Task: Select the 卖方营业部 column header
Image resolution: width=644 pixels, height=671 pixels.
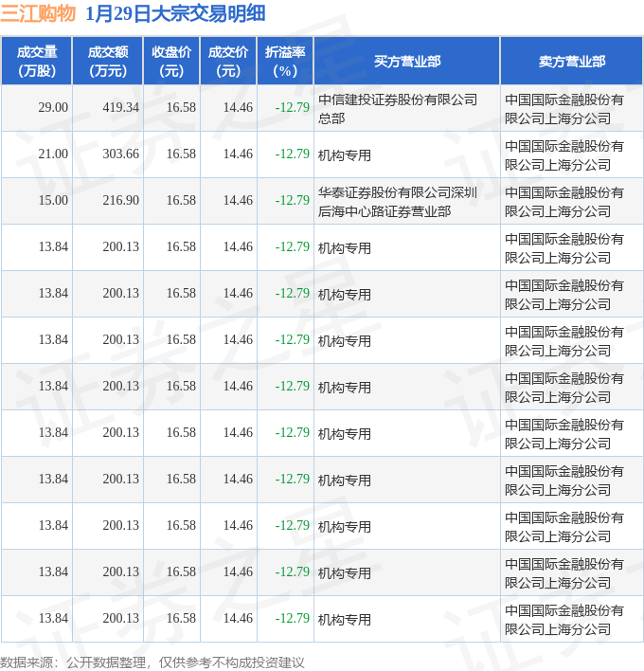Action: click(571, 61)
